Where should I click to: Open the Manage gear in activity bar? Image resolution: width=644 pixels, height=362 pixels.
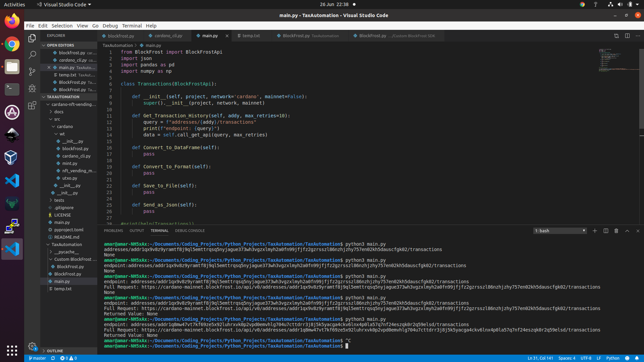point(32,346)
